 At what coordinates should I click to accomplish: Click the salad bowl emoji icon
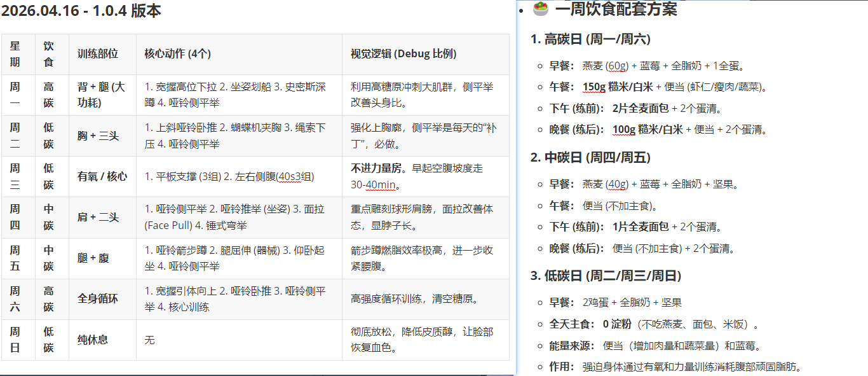click(x=540, y=10)
